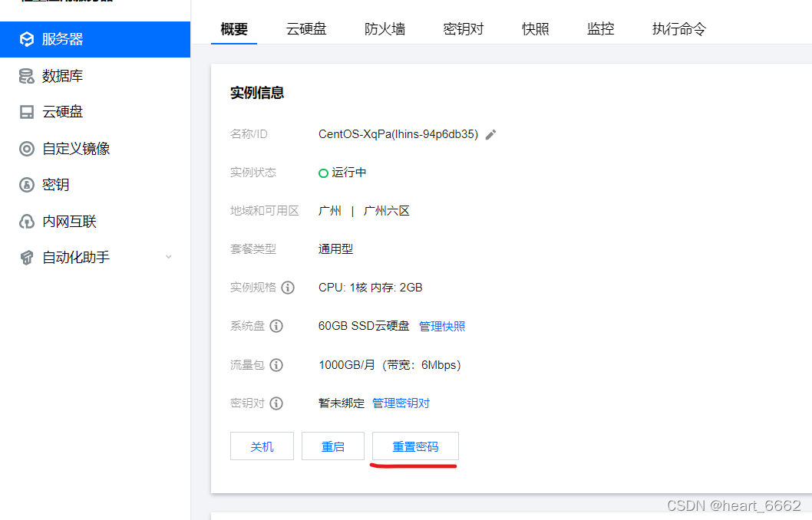This screenshot has height=520, width=812.
Task: Open the 执行命令 tab
Action: tap(679, 29)
